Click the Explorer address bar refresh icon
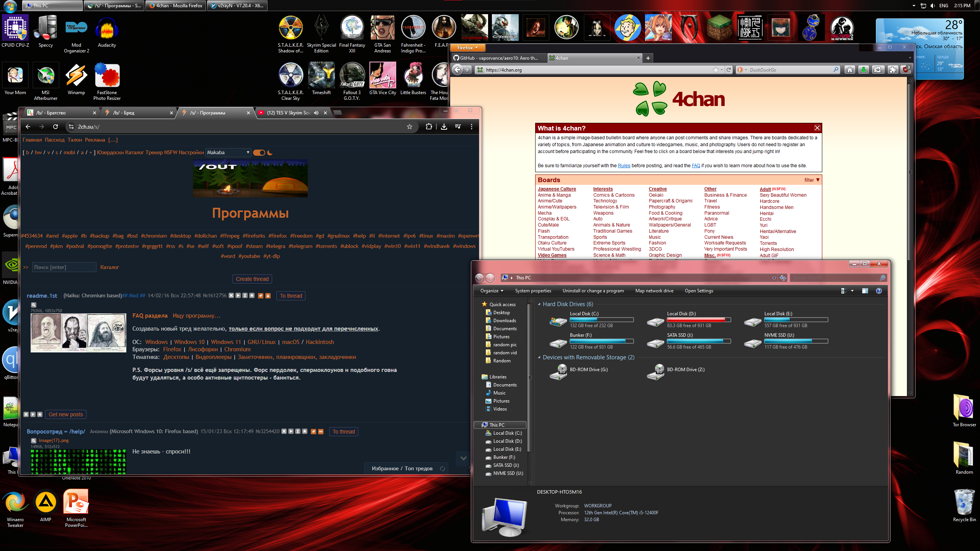This screenshot has height=551, width=980. click(783, 278)
